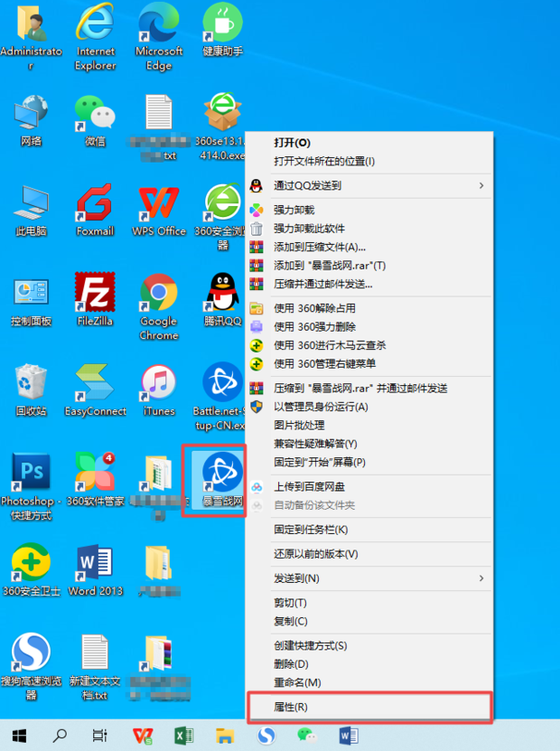Select the 新建文本文档.txt file icon
Screen dimensions: 560x751
[95, 652]
